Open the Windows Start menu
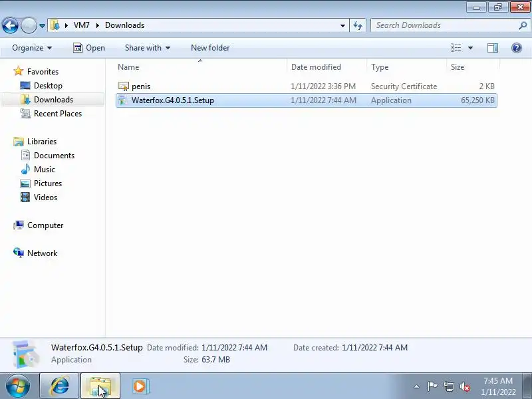The height and width of the screenshot is (399, 532). tap(18, 386)
